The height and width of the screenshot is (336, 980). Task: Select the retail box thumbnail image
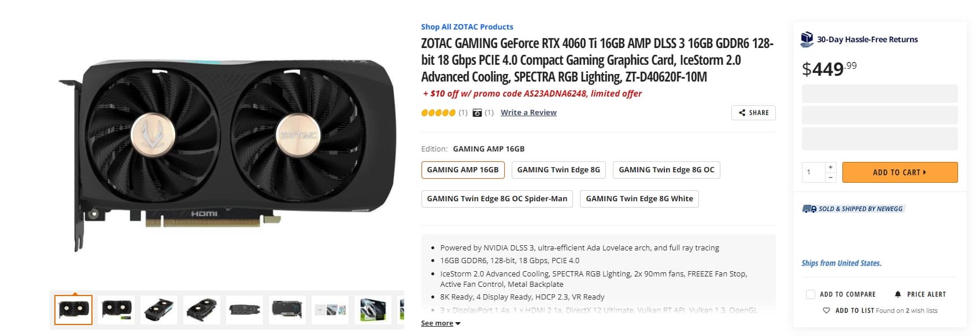(373, 310)
